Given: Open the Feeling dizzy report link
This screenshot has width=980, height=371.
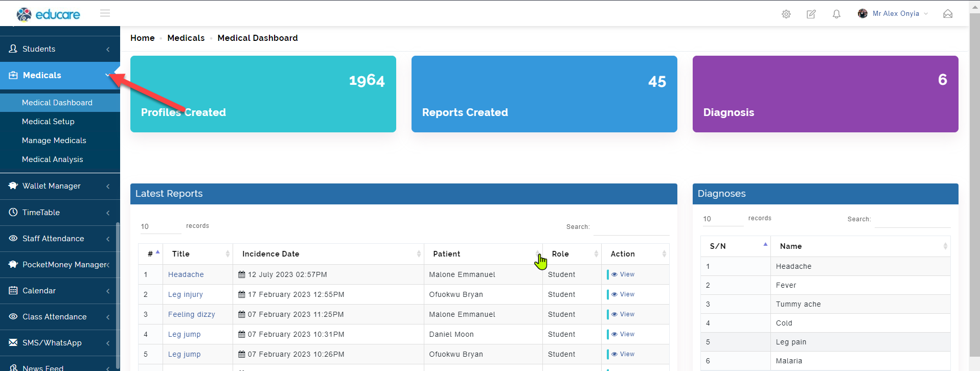Looking at the screenshot, I should pos(192,314).
